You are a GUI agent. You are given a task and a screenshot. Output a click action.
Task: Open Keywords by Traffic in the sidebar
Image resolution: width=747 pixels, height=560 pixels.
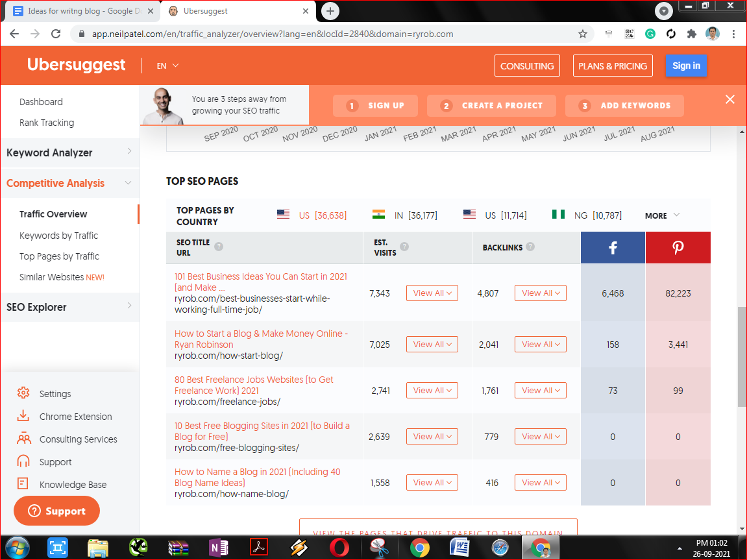(58, 236)
